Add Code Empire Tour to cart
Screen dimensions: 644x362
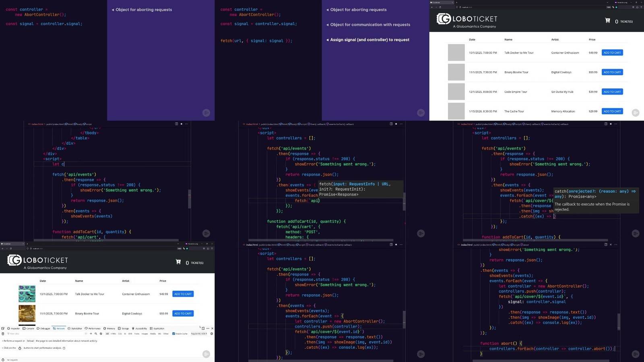[612, 92]
